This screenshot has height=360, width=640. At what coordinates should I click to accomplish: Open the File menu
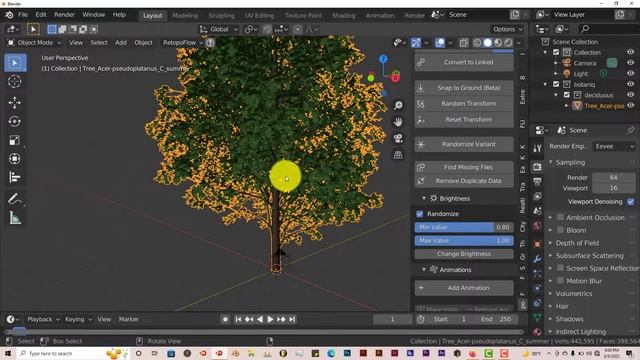click(x=23, y=15)
